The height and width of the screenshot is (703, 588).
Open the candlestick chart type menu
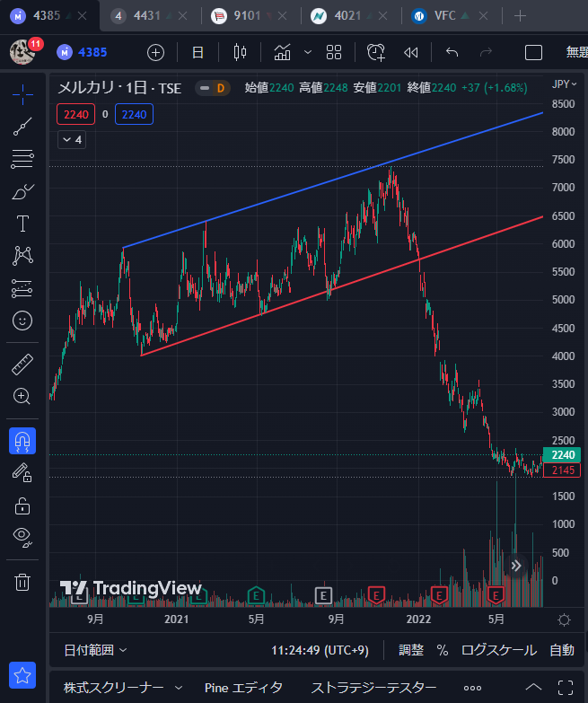240,52
